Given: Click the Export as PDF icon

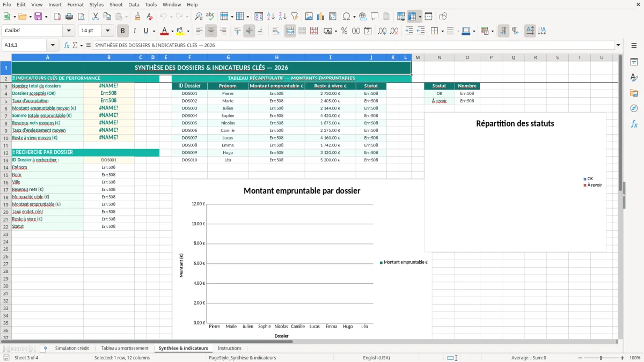Looking at the screenshot, I should tap(57, 17).
